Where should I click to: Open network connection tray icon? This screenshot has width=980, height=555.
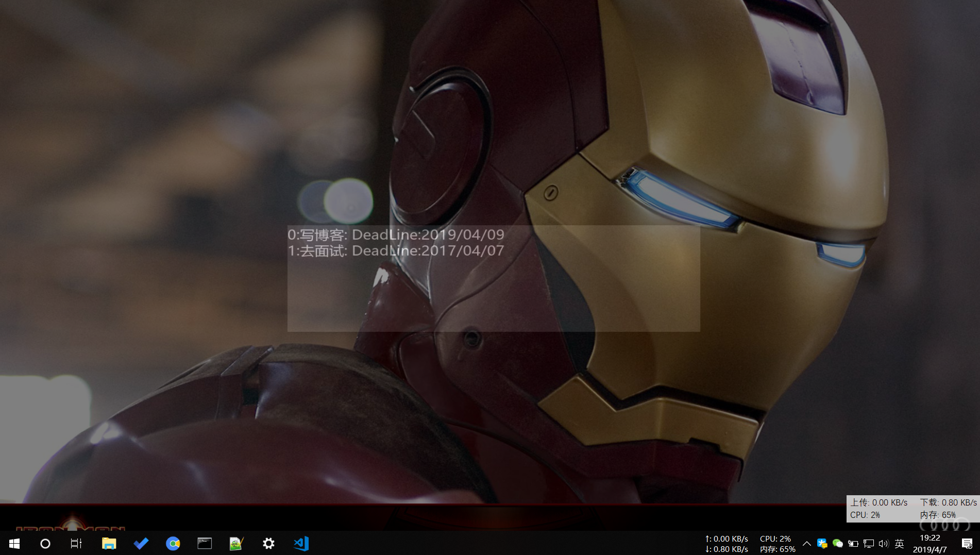click(869, 543)
